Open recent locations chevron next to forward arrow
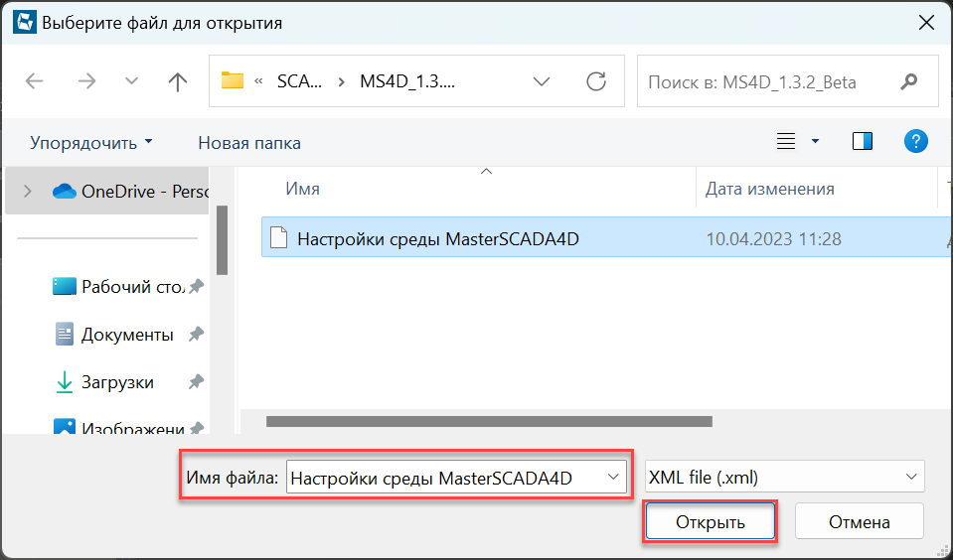Viewport: 953px width, 560px height. click(x=131, y=81)
